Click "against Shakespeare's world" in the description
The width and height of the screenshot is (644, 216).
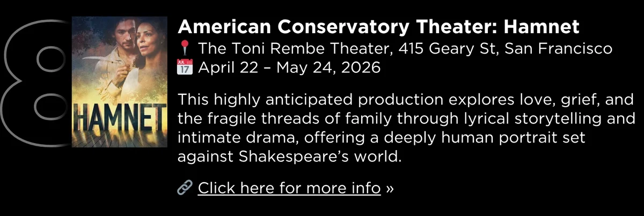pos(289,157)
